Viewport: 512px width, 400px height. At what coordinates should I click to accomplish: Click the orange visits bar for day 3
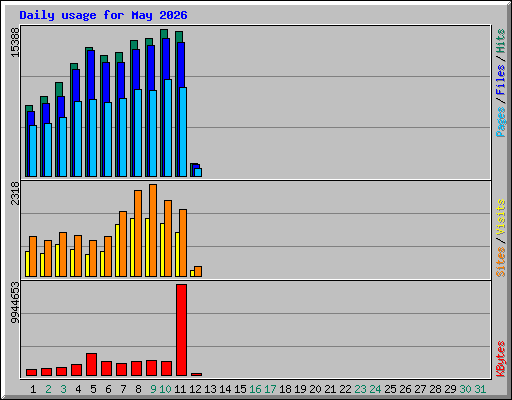pos(63,254)
